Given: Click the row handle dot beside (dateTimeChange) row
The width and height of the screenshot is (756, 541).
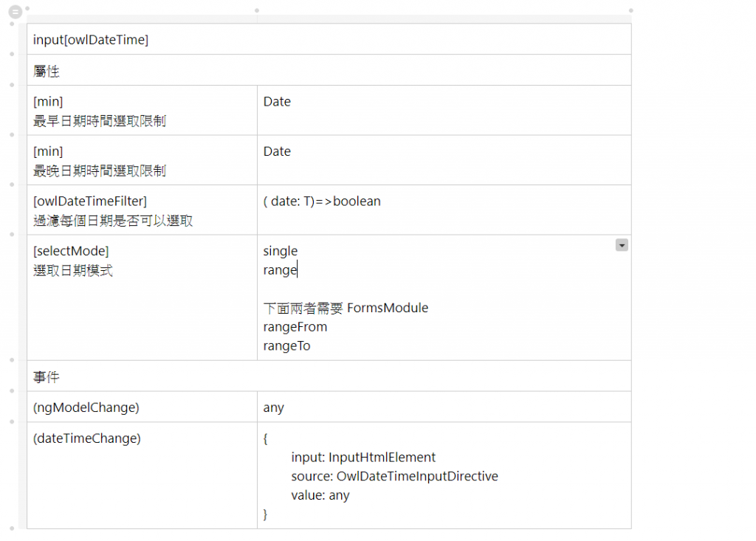Looking at the screenshot, I should [12, 422].
